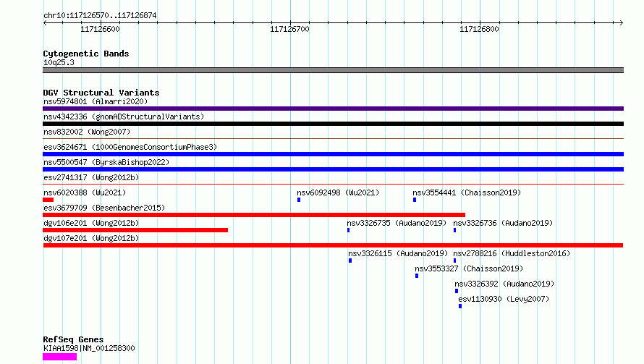Open the dgv107e201 (Wong2012b) label

91,238
